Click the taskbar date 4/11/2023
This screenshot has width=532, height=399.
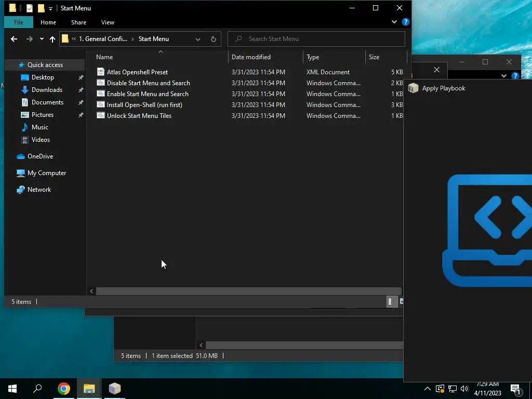coord(487,393)
